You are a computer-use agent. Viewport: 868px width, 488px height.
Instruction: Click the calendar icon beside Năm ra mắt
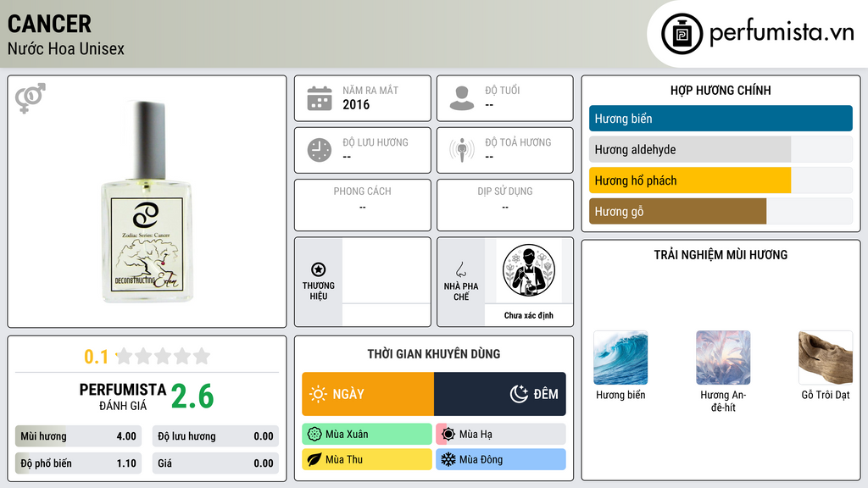pyautogui.click(x=320, y=98)
